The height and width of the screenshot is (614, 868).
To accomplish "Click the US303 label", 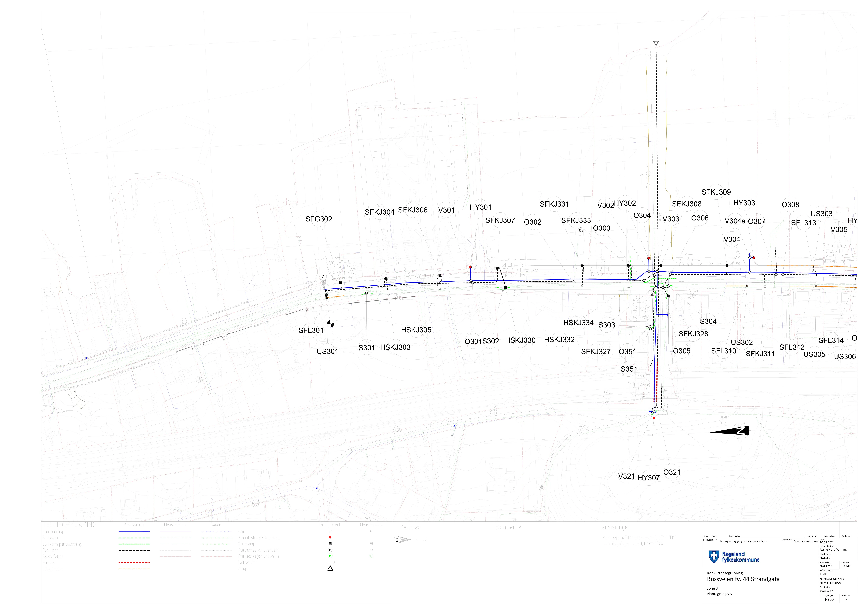I will click(821, 214).
